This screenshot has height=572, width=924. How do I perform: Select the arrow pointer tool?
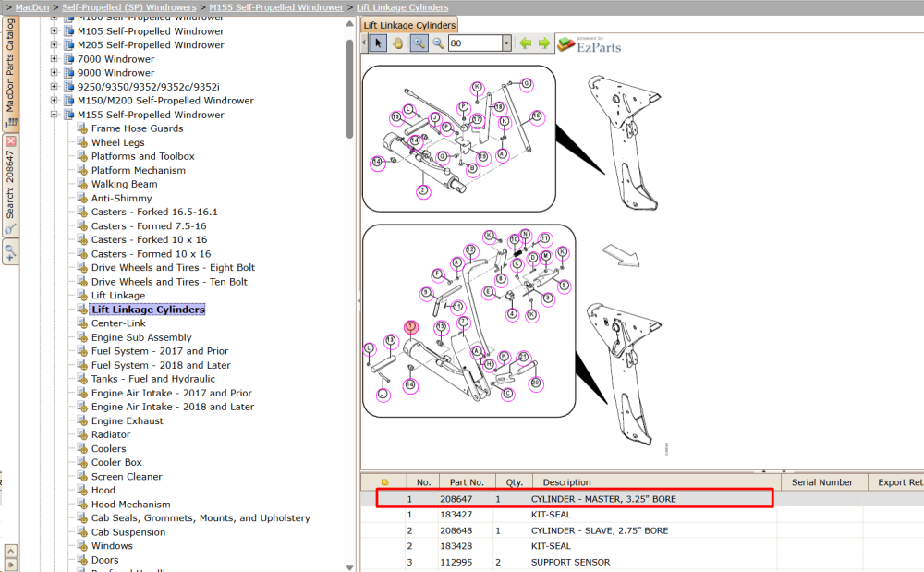coord(378,43)
